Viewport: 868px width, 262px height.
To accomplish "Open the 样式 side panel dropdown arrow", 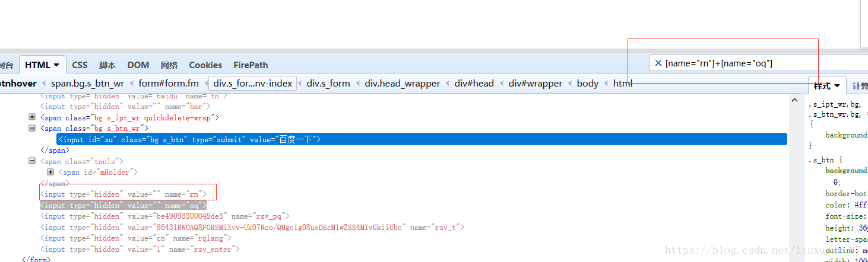I will (837, 86).
